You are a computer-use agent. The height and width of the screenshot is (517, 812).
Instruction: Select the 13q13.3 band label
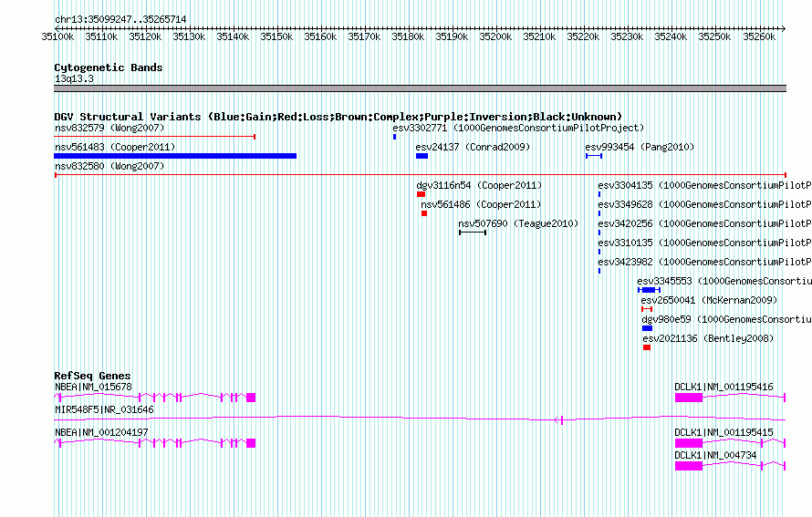(74, 78)
